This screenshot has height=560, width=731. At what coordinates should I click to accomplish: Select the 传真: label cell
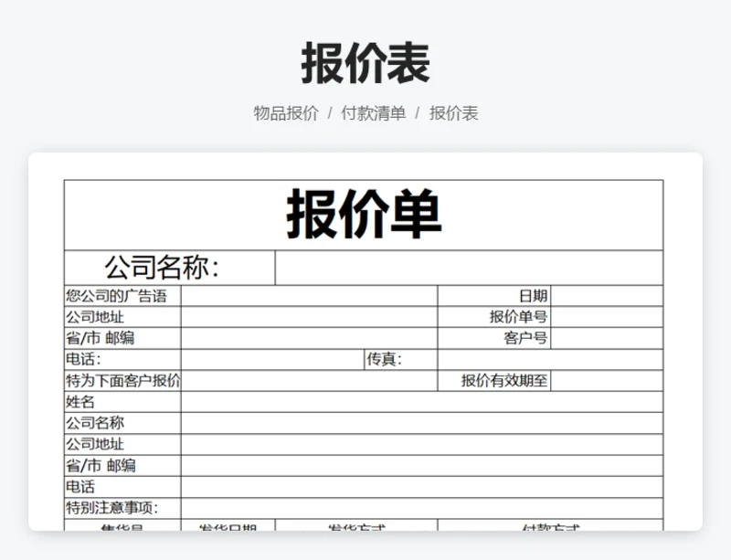coord(400,360)
